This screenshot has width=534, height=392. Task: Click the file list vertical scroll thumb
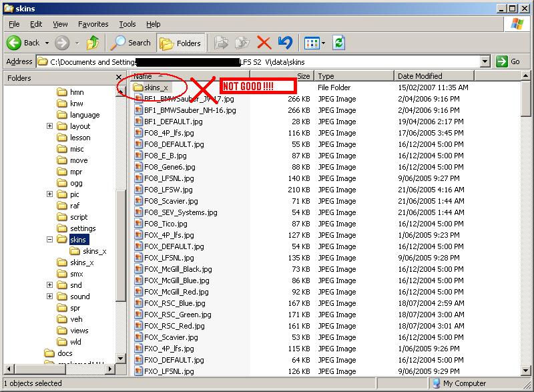[525, 98]
